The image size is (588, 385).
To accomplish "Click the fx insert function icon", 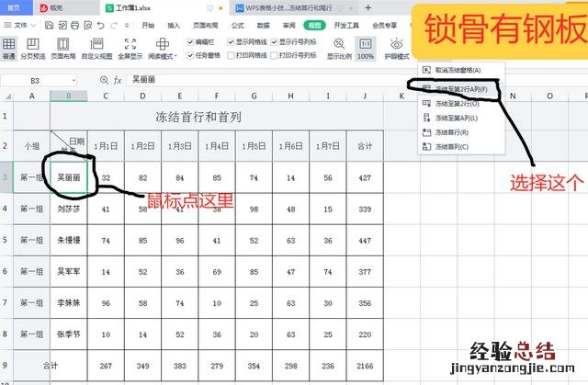I will click(x=118, y=80).
